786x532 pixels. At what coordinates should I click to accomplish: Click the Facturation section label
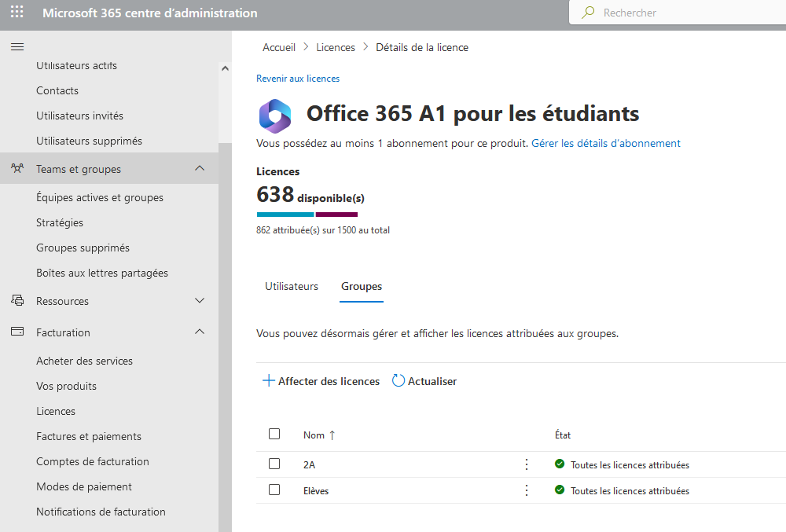63,332
